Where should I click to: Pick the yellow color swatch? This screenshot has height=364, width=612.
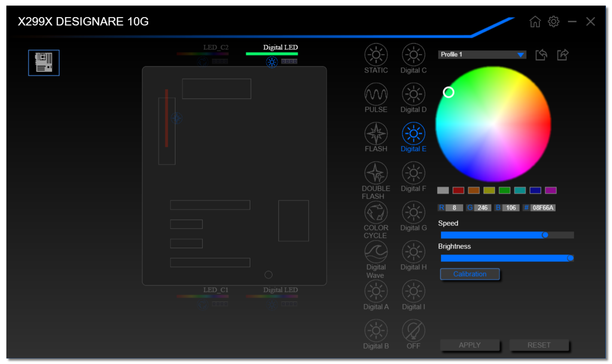(489, 190)
